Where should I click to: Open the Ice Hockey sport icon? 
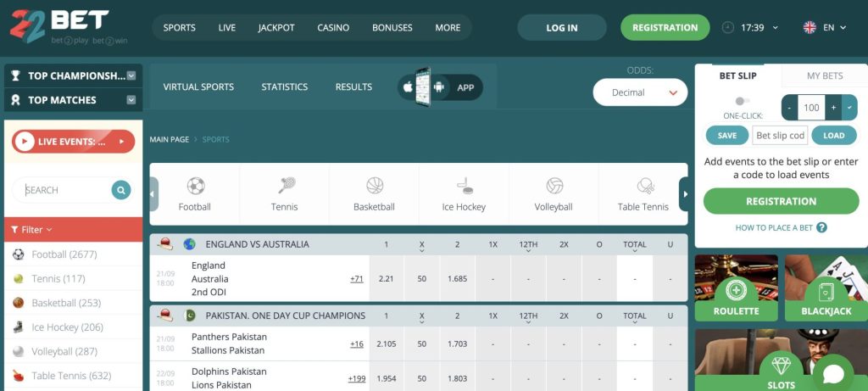(x=464, y=186)
